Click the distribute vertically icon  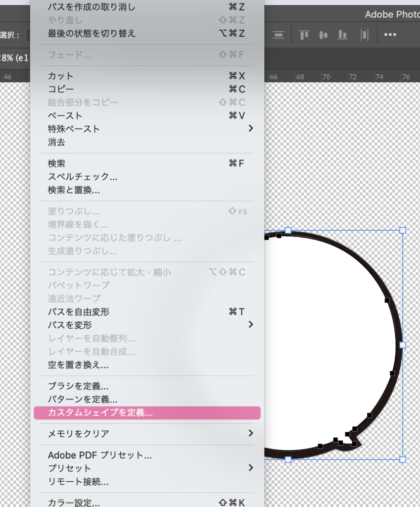279,35
